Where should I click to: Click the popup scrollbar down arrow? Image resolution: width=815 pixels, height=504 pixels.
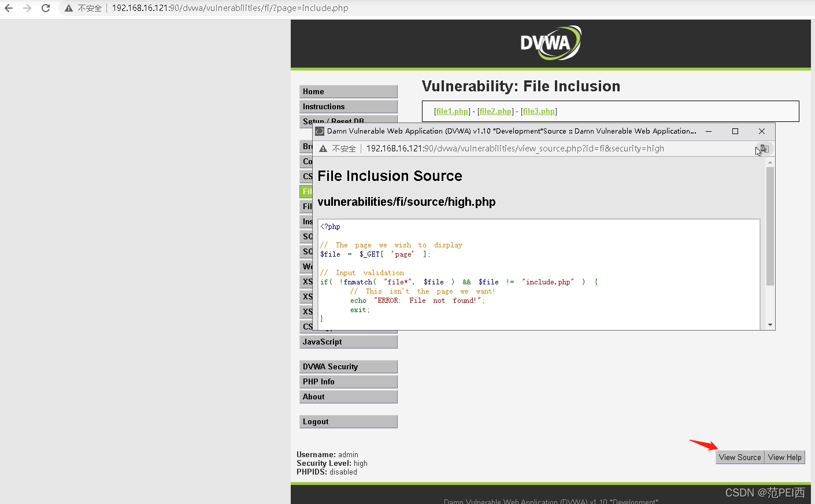[x=770, y=325]
